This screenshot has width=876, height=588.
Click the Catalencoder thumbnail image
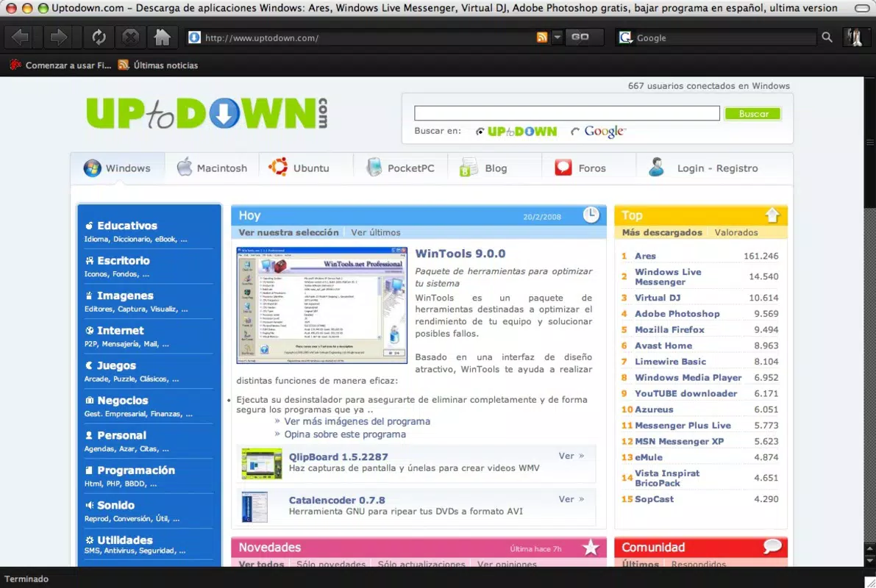[x=254, y=507]
